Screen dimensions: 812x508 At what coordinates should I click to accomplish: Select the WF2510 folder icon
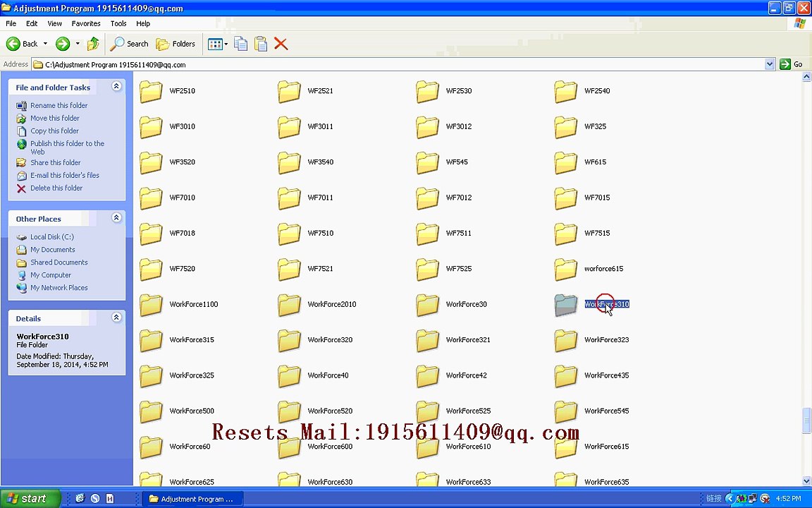pos(152,92)
